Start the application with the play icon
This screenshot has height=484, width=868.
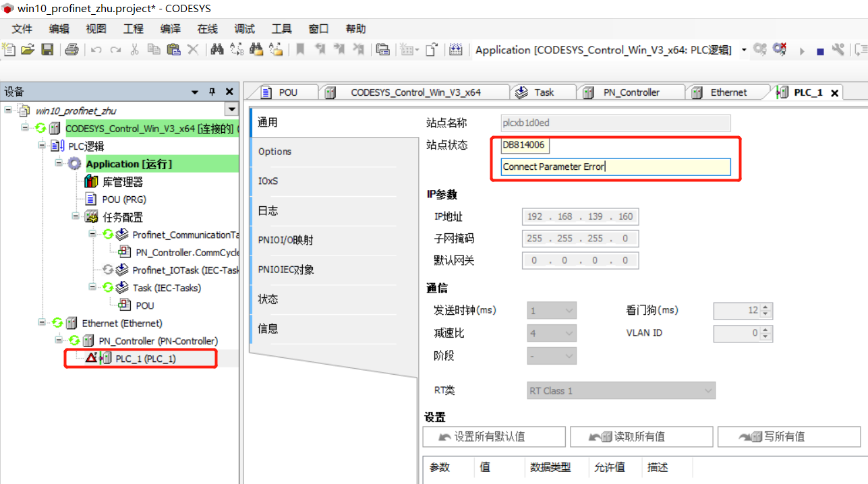[802, 49]
